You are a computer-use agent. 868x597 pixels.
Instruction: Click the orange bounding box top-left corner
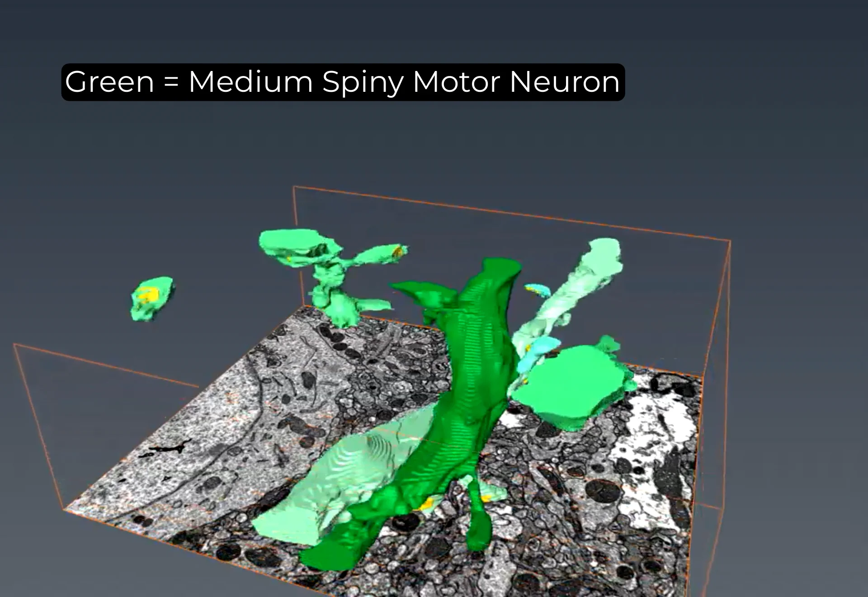tap(294, 186)
